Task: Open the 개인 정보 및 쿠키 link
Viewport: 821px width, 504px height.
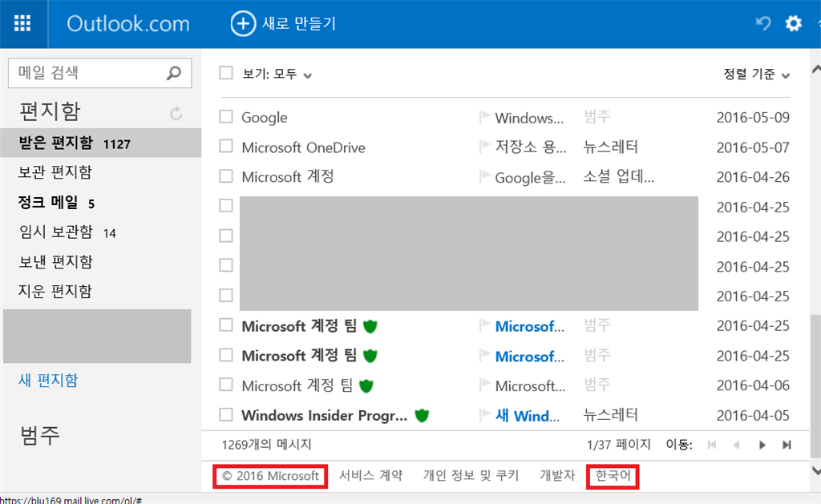Action: (x=471, y=475)
